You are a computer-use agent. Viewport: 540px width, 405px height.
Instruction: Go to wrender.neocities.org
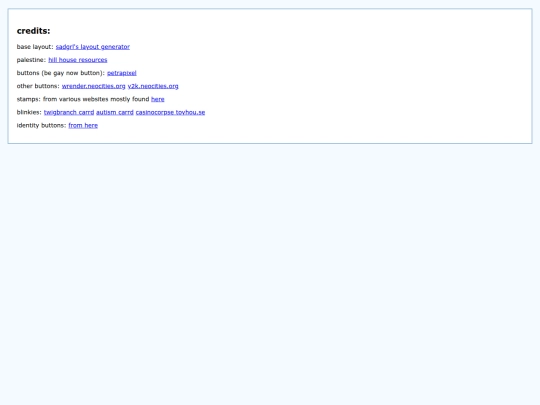pos(93,86)
